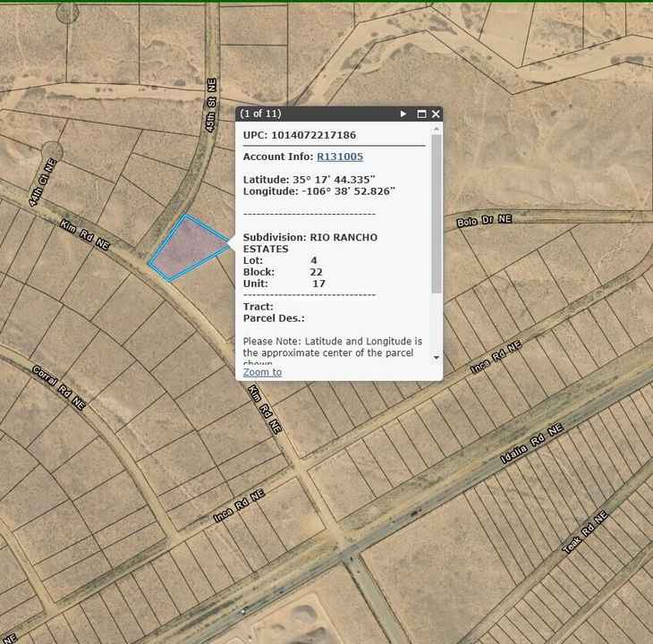
Task: Click the Zoom to link
Action: tap(262, 372)
